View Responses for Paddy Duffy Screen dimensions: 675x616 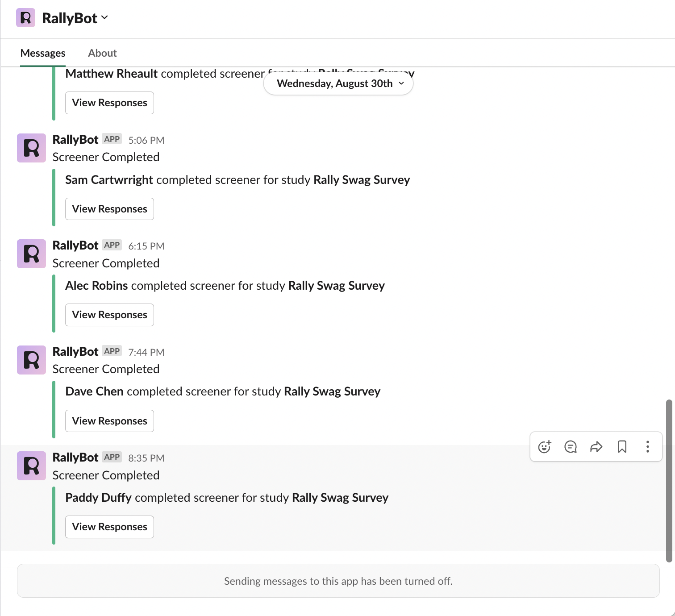click(109, 527)
